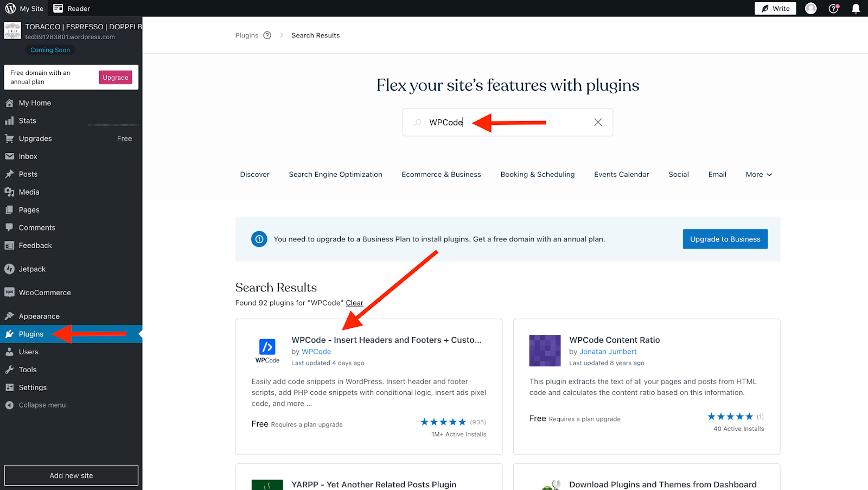
Task: Open the help question mark icon in the top bar
Action: [x=834, y=8]
